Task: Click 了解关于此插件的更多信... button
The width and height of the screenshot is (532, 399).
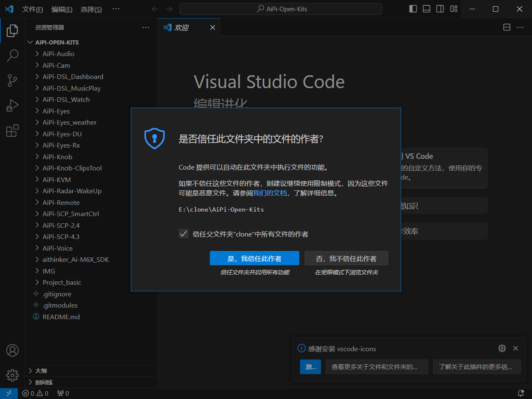Action: pos(477,367)
